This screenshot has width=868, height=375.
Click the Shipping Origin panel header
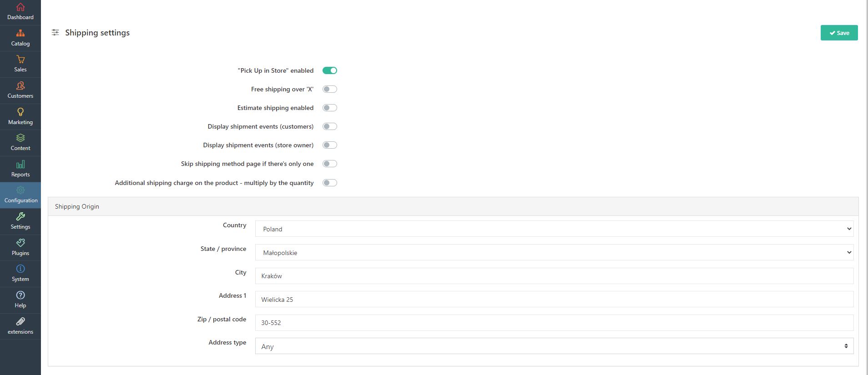pyautogui.click(x=453, y=206)
